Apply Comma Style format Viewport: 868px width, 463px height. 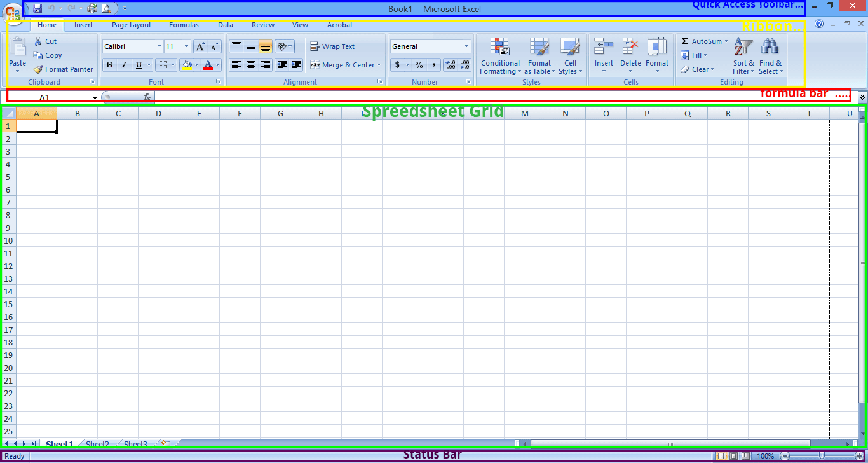(x=433, y=65)
